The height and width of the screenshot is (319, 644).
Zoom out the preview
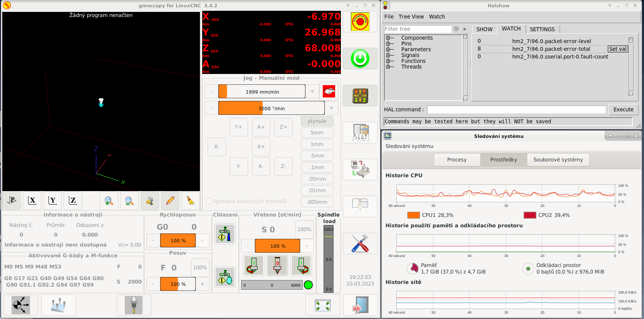pos(129,201)
